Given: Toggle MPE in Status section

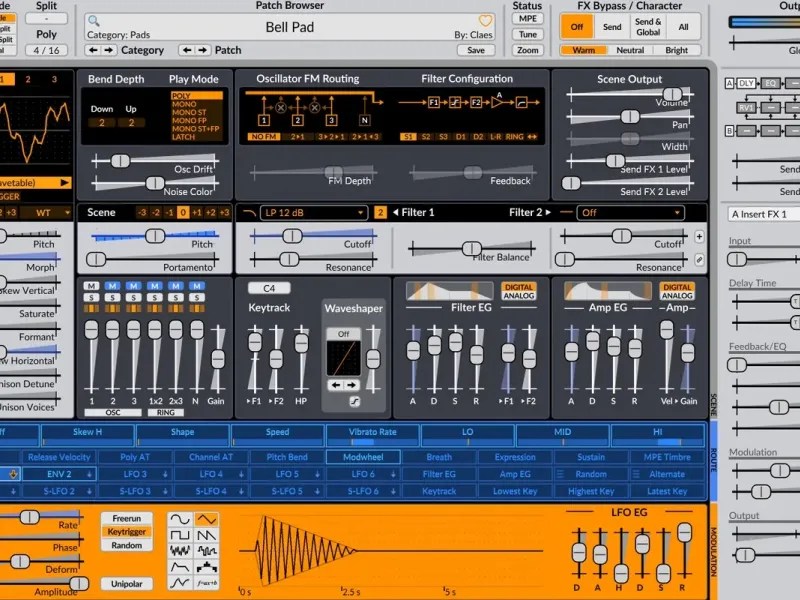Looking at the screenshot, I should coord(528,19).
